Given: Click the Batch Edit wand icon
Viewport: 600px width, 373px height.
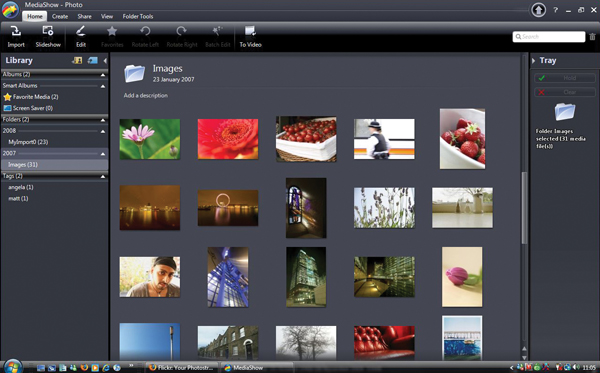Looking at the screenshot, I should tap(217, 31).
